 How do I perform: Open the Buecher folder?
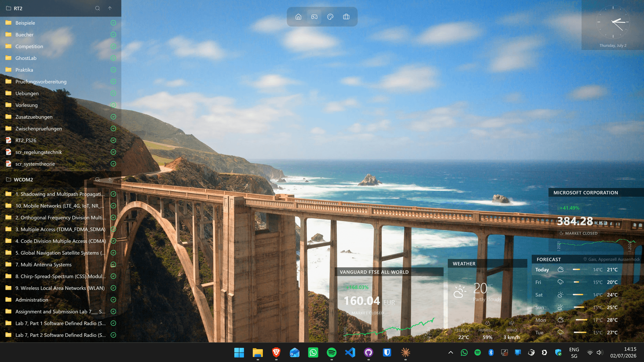point(61,34)
